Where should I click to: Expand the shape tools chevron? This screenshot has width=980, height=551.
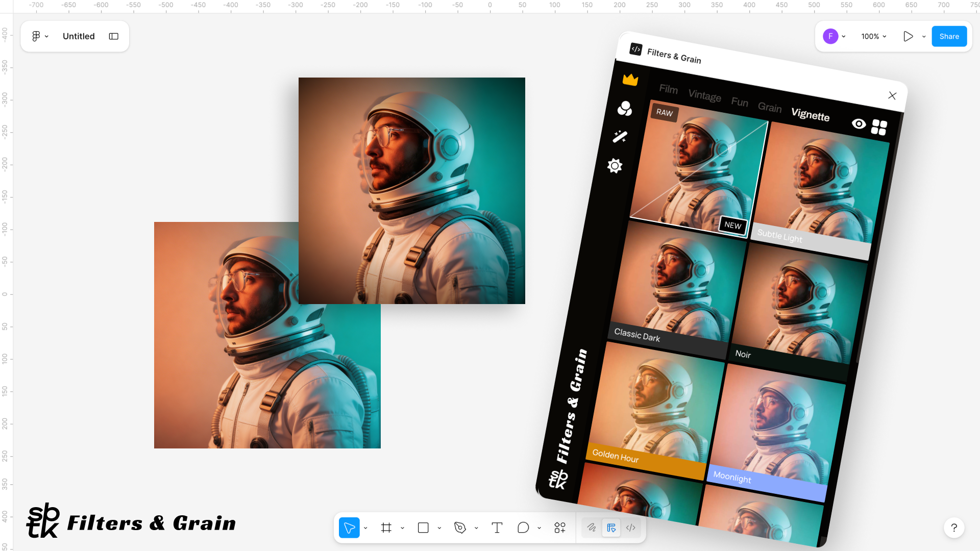pos(439,528)
